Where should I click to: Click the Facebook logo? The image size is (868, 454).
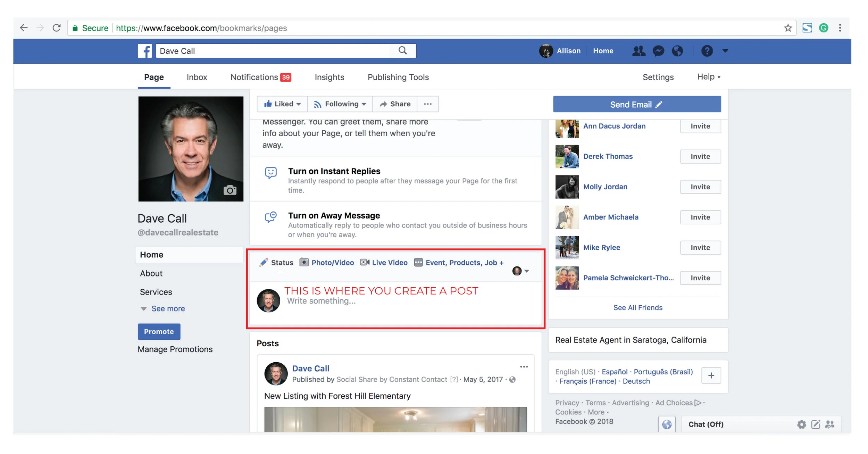(x=145, y=51)
